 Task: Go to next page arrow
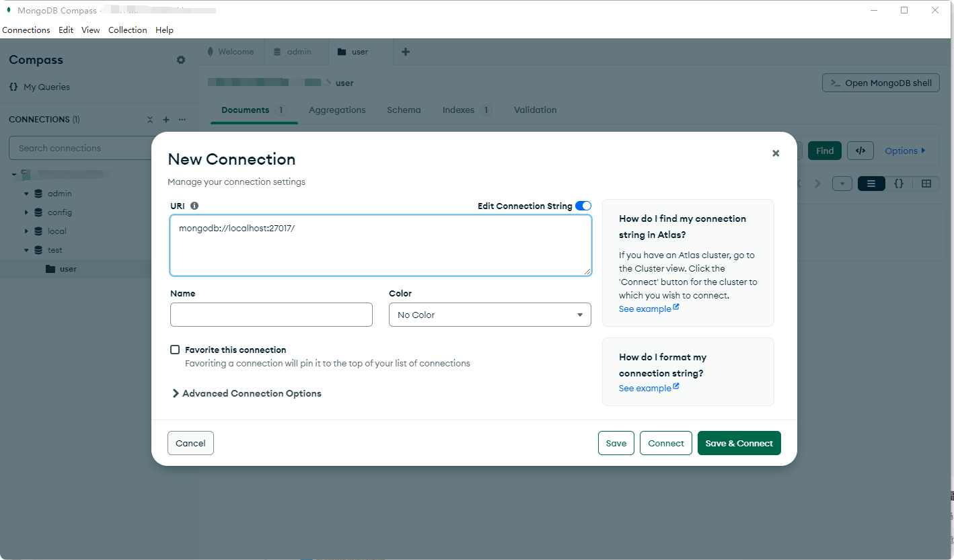pyautogui.click(x=818, y=184)
